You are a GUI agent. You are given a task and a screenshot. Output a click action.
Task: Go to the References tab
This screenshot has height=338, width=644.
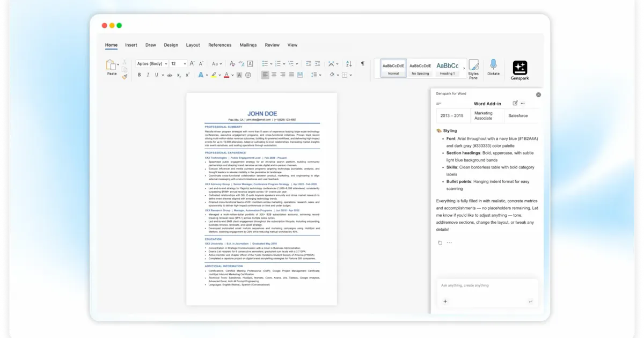(220, 45)
